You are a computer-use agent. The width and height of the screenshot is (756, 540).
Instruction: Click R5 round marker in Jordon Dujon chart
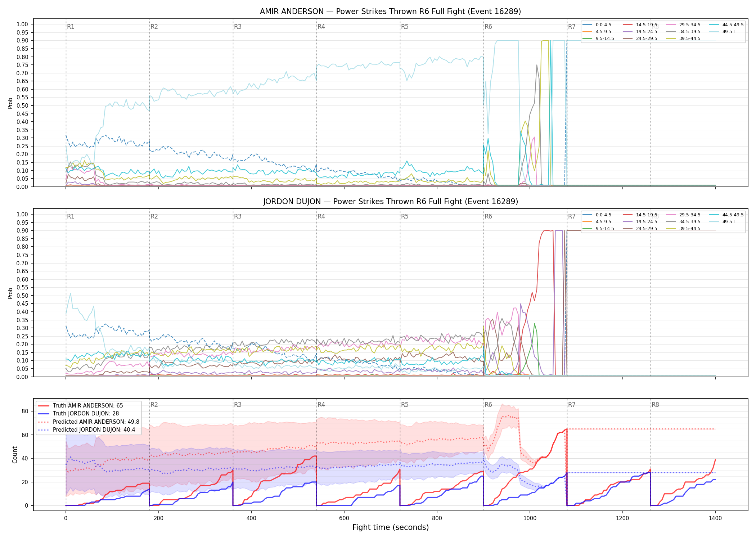[405, 216]
